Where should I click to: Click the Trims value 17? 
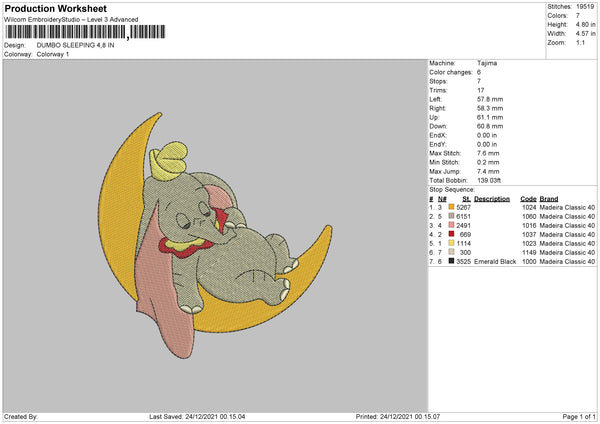pos(481,90)
